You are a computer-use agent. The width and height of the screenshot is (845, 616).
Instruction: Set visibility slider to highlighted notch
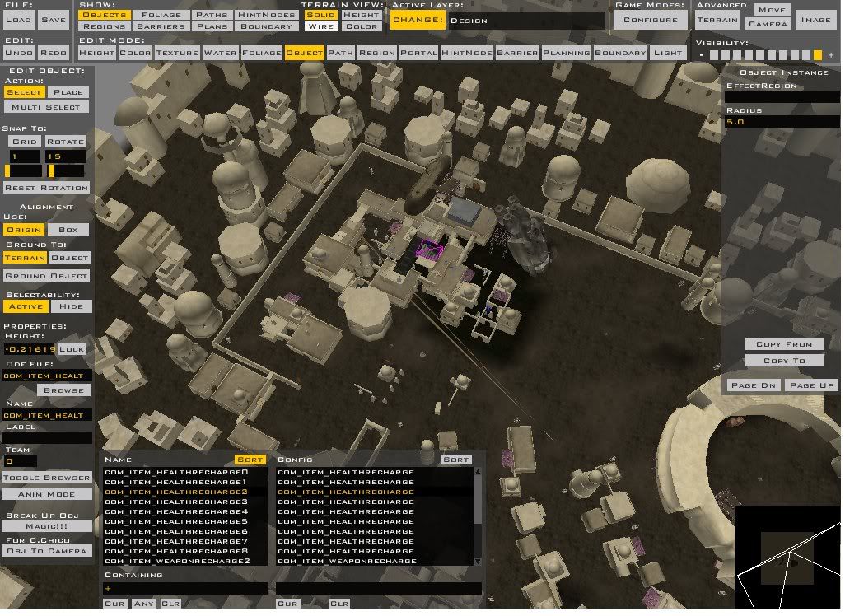tap(818, 54)
